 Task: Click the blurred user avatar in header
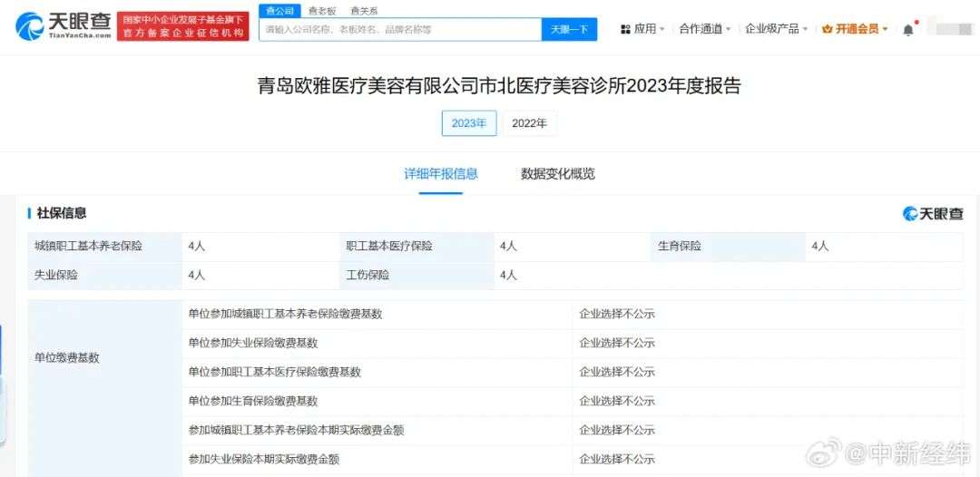click(949, 29)
